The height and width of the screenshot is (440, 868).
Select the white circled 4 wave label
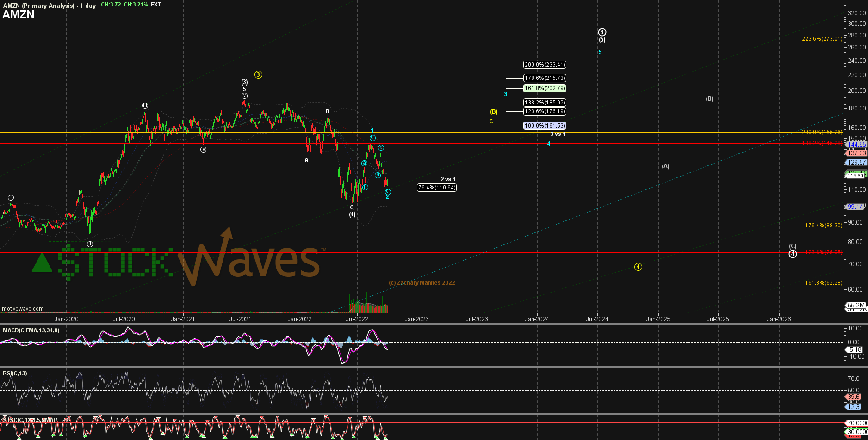(x=793, y=254)
